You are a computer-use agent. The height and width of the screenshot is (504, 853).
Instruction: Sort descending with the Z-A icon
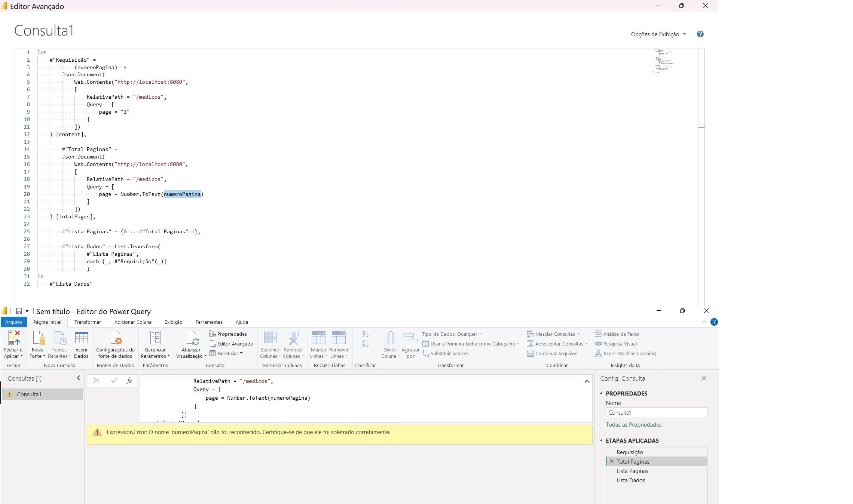pyautogui.click(x=365, y=344)
